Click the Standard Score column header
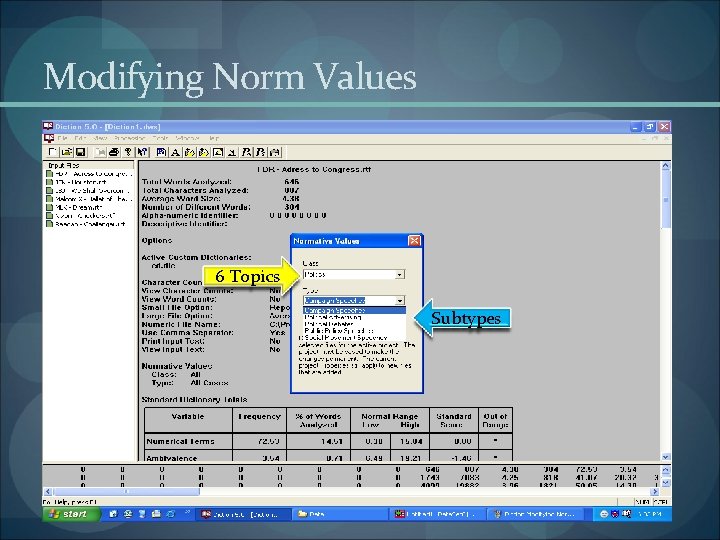Screen dimensions: 720x540 [454, 420]
